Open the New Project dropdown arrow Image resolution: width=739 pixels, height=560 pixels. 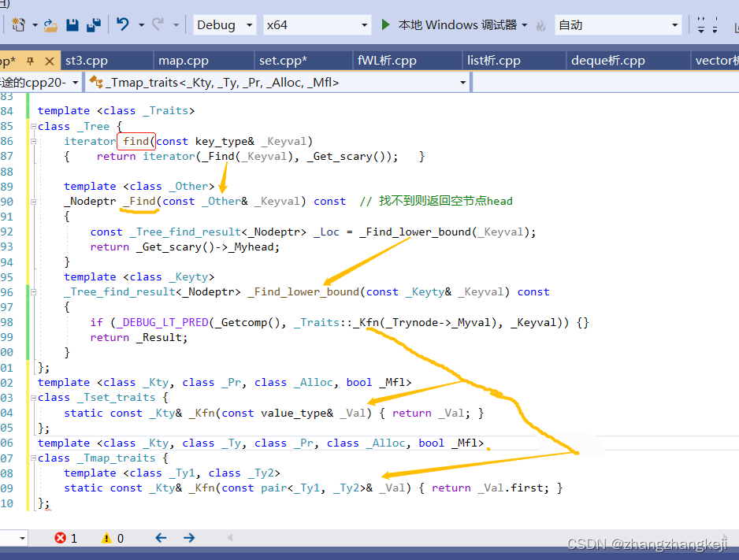coord(35,25)
